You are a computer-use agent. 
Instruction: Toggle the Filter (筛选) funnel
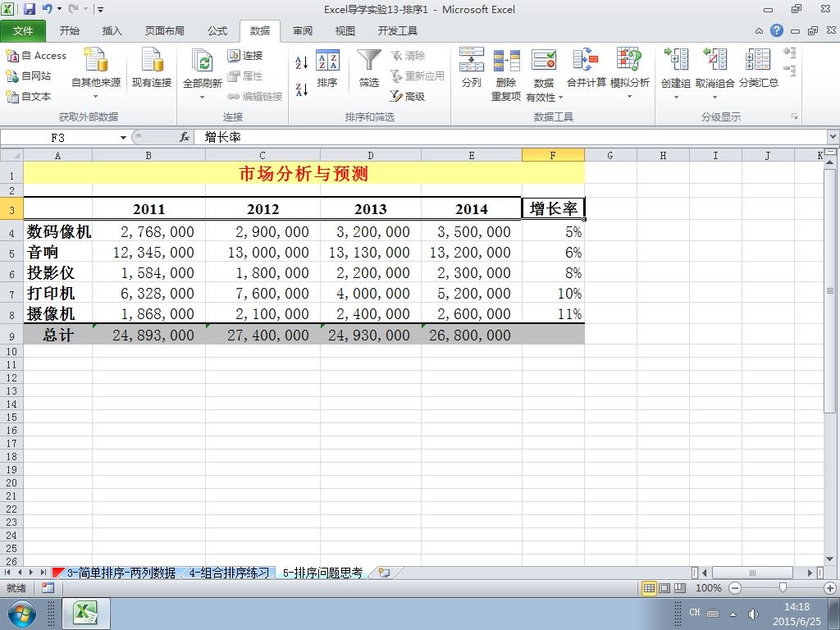click(368, 68)
